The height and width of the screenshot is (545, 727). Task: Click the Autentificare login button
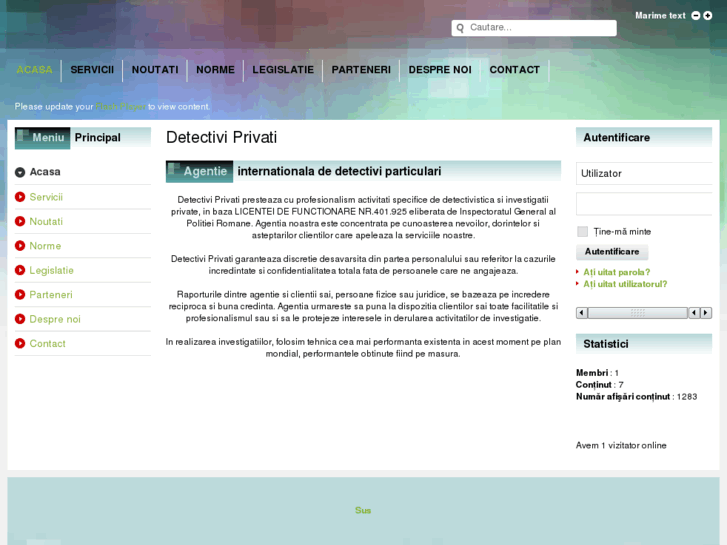pos(612,251)
